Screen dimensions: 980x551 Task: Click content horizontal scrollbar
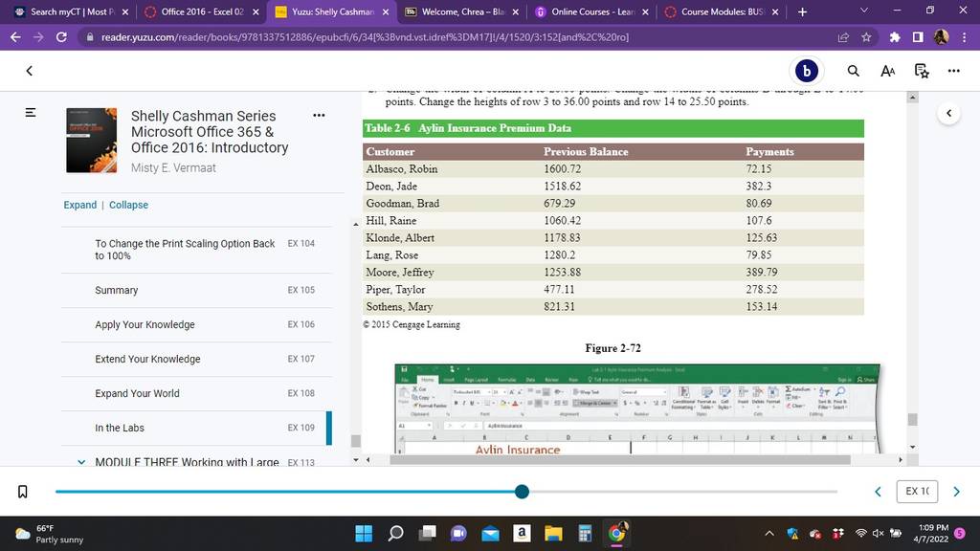pyautogui.click(x=620, y=460)
